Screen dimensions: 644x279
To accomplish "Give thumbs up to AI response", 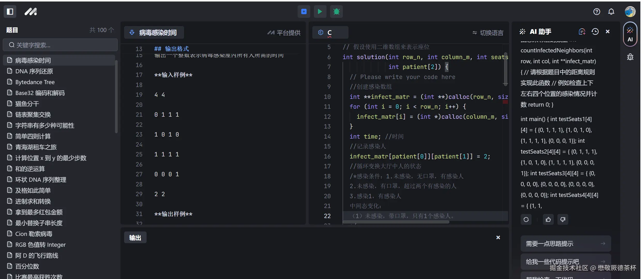I will pos(548,220).
